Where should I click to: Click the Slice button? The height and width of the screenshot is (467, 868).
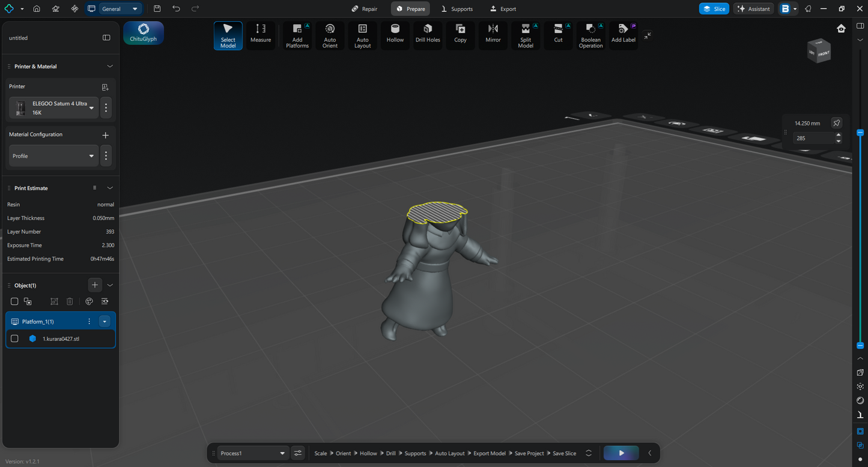click(714, 9)
